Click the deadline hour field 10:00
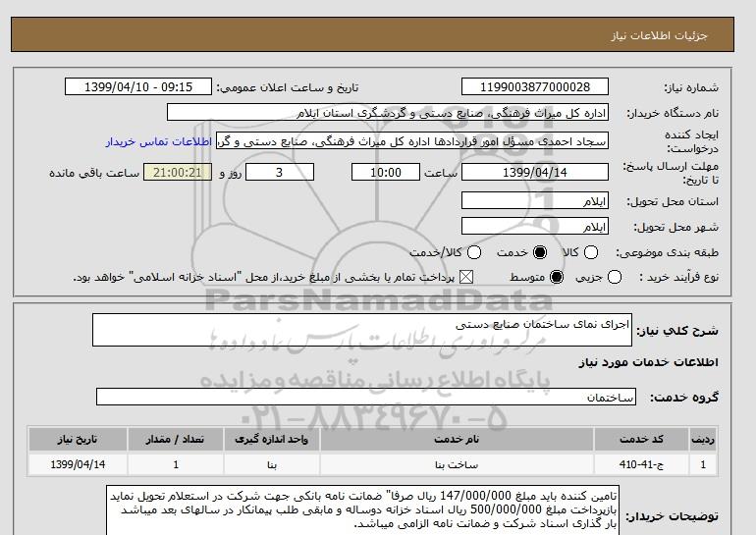Screen dimensions: 756x535 386,172
